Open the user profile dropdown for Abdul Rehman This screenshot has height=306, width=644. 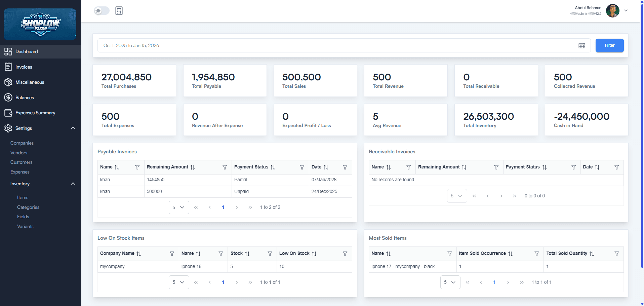[626, 10]
